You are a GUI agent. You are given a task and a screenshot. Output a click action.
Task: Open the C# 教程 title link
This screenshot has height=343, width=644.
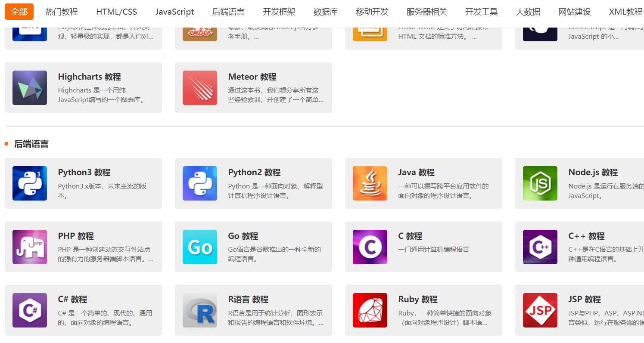73,300
